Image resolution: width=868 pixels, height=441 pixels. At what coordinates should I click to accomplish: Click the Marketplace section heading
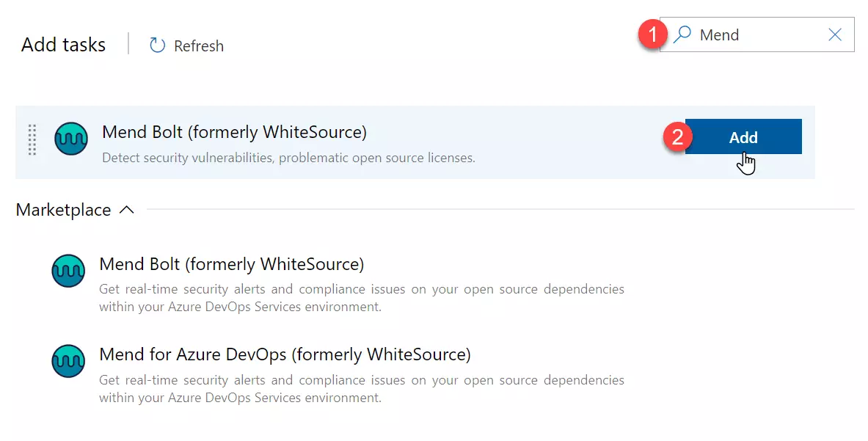click(x=63, y=211)
